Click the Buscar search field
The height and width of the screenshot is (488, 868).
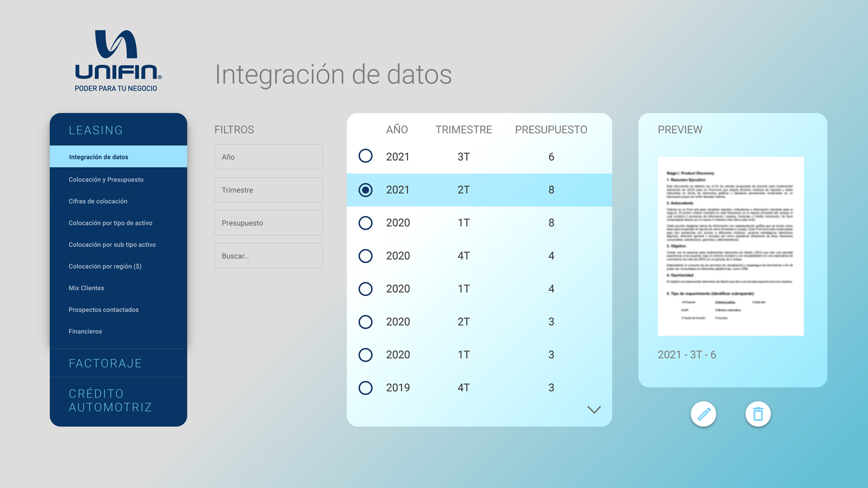(269, 256)
